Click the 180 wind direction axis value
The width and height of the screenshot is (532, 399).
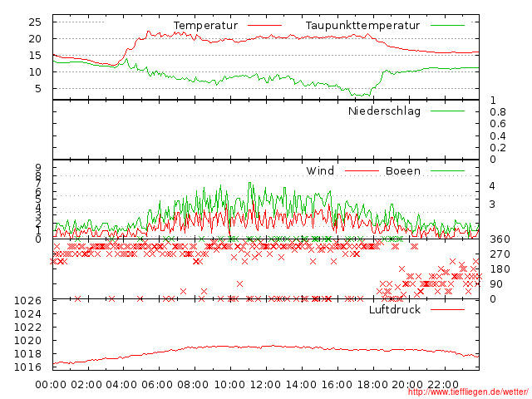pyautogui.click(x=500, y=269)
